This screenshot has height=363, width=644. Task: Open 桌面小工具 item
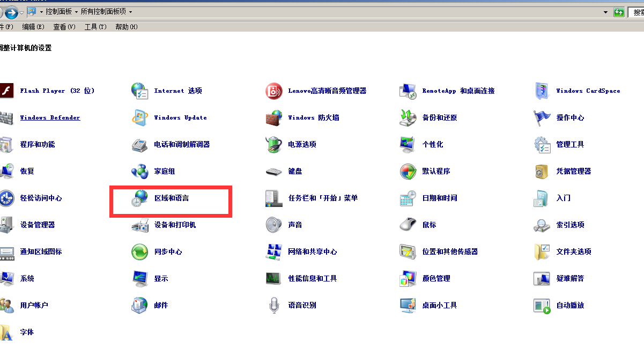(428, 305)
